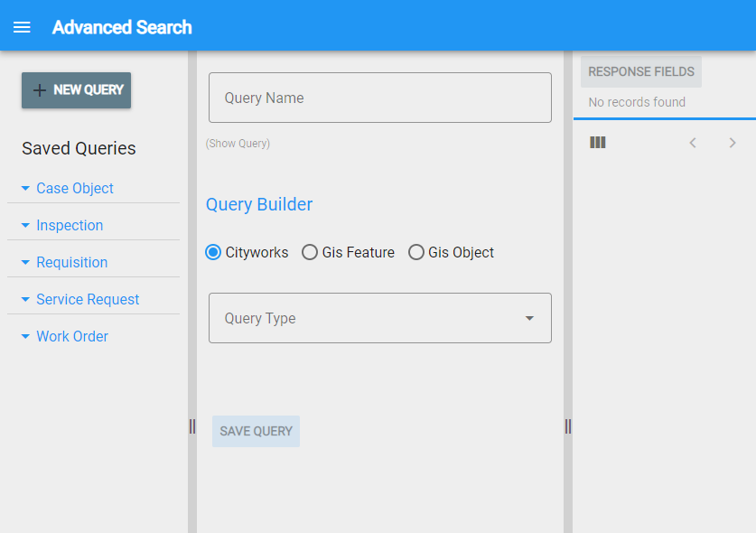Click the Response Fields button
The height and width of the screenshot is (533, 756).
click(640, 72)
